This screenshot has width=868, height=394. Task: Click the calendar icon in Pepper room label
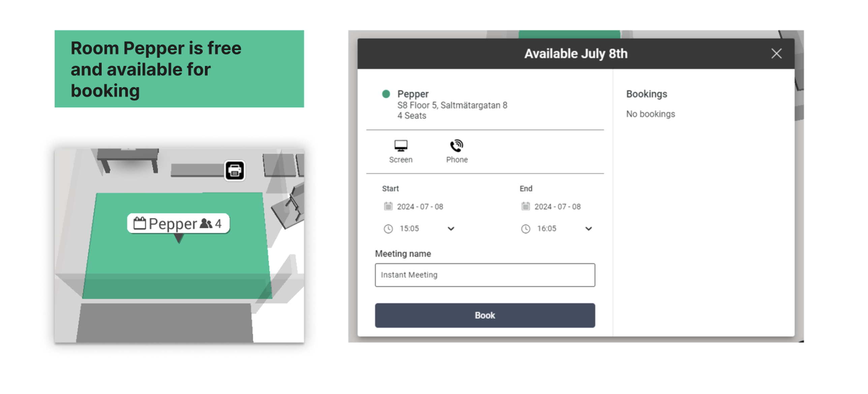139,223
